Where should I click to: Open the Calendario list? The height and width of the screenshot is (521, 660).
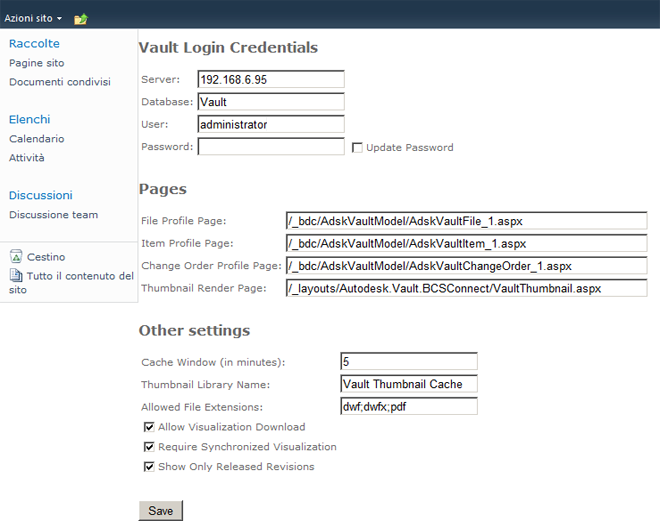[x=37, y=139]
